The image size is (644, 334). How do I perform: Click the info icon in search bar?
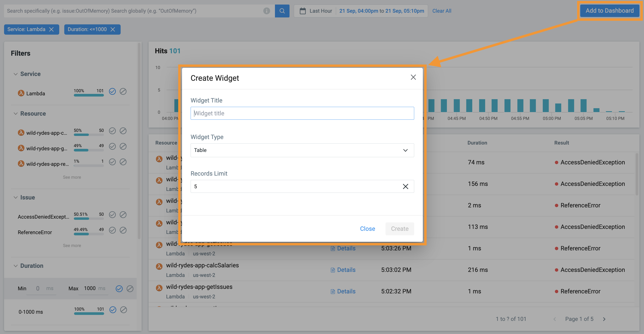pyautogui.click(x=267, y=11)
